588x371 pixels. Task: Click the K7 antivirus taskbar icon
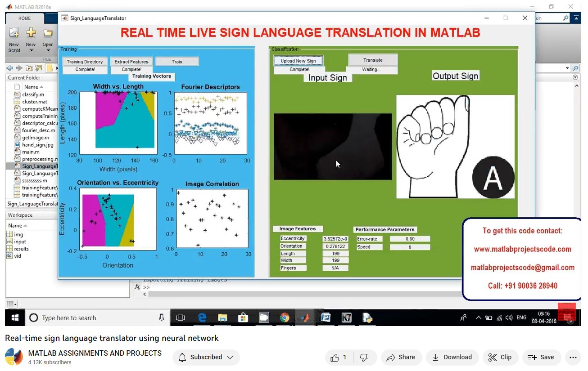coord(347,317)
